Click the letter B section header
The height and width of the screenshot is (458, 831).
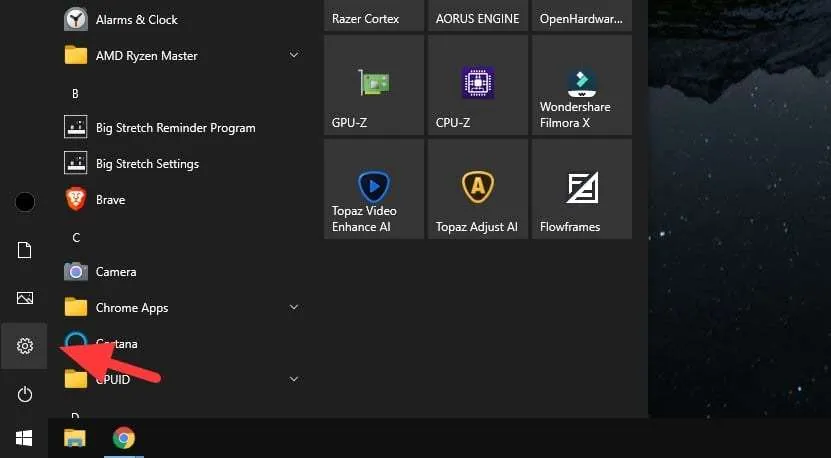point(75,94)
